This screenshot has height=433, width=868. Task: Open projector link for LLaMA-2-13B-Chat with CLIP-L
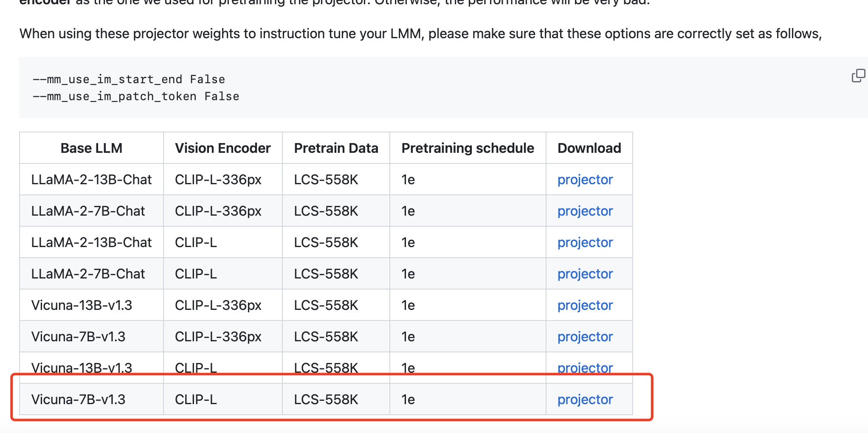[585, 242]
